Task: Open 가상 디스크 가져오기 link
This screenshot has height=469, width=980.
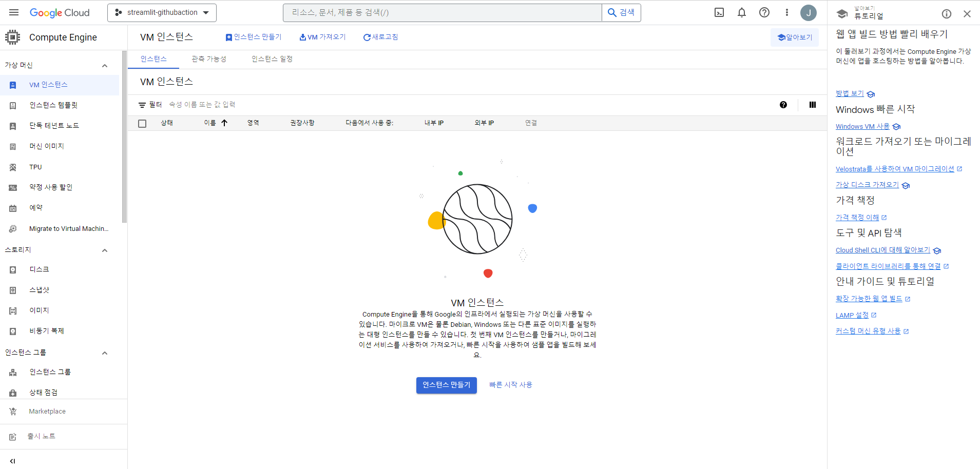Action: (x=867, y=185)
